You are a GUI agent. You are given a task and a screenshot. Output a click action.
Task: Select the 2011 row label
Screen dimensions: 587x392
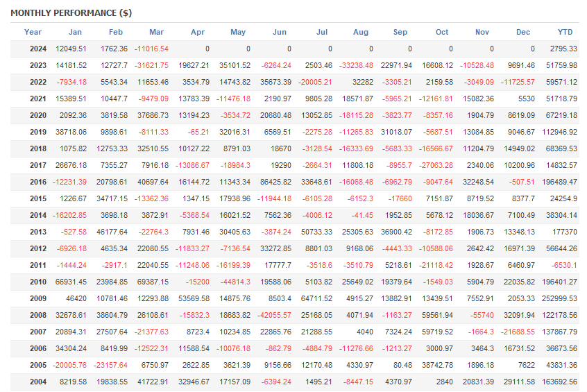(38, 265)
